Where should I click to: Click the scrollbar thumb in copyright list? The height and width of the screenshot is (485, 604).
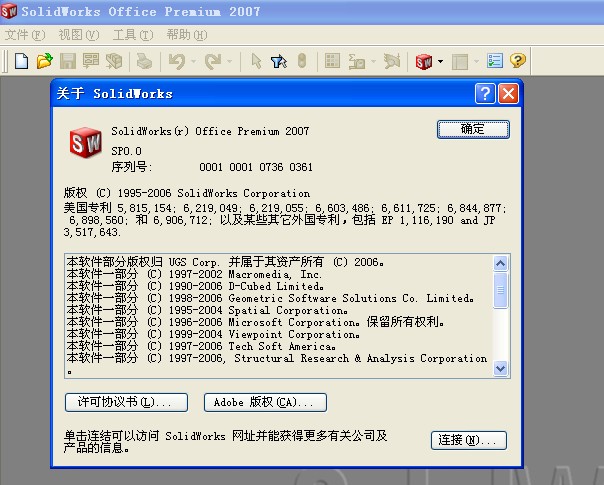500,290
